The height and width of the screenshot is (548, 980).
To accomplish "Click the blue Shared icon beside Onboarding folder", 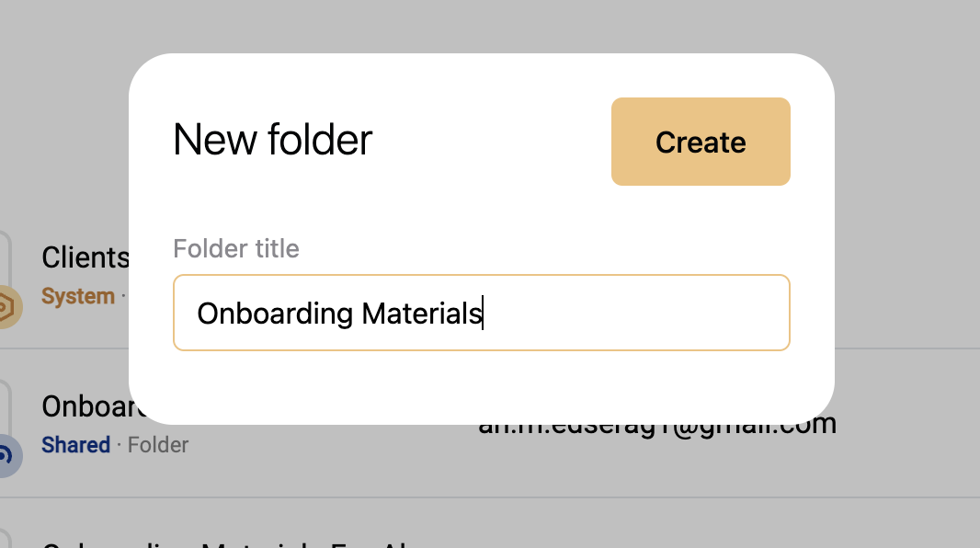I will [x=9, y=455].
